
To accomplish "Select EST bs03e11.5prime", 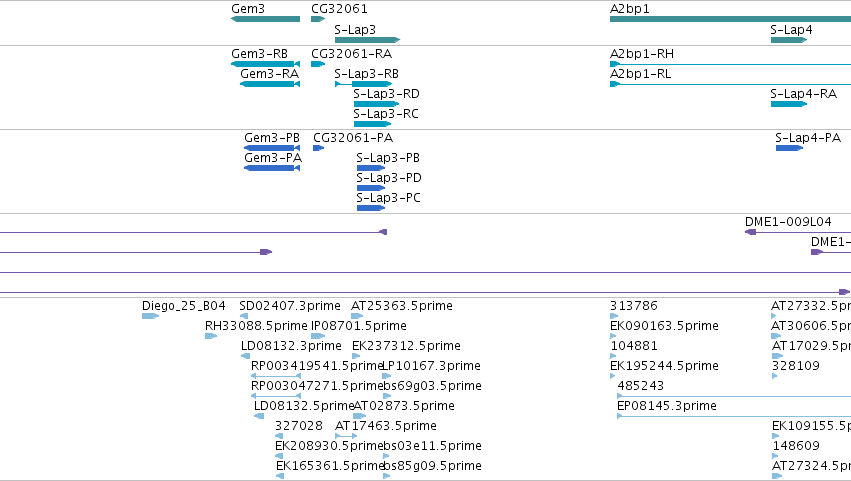I will [x=386, y=457].
